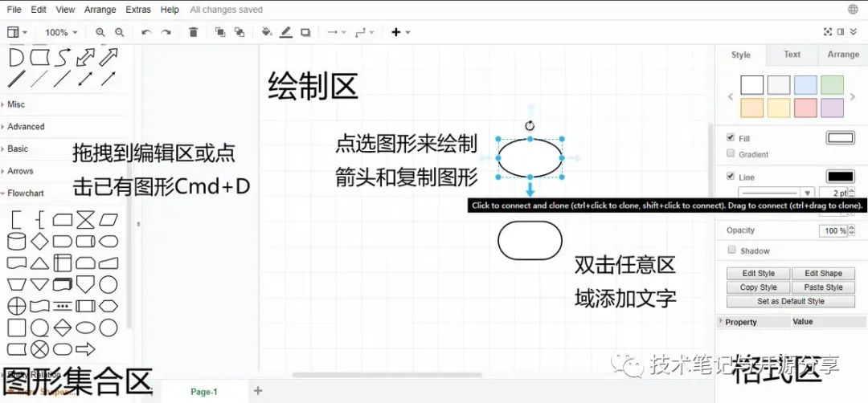Select the Page-1 tab

(204, 392)
